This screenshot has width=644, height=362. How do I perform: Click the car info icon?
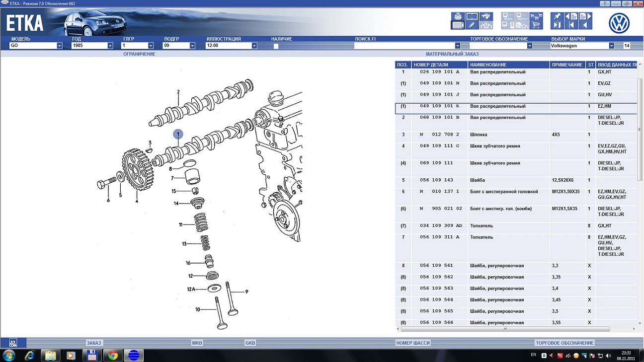coord(486,25)
